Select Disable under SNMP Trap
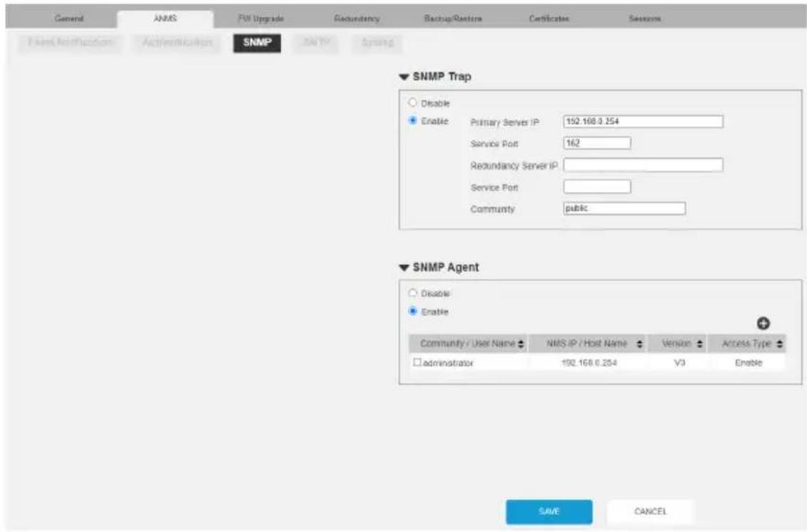The image size is (807, 532). (x=413, y=103)
